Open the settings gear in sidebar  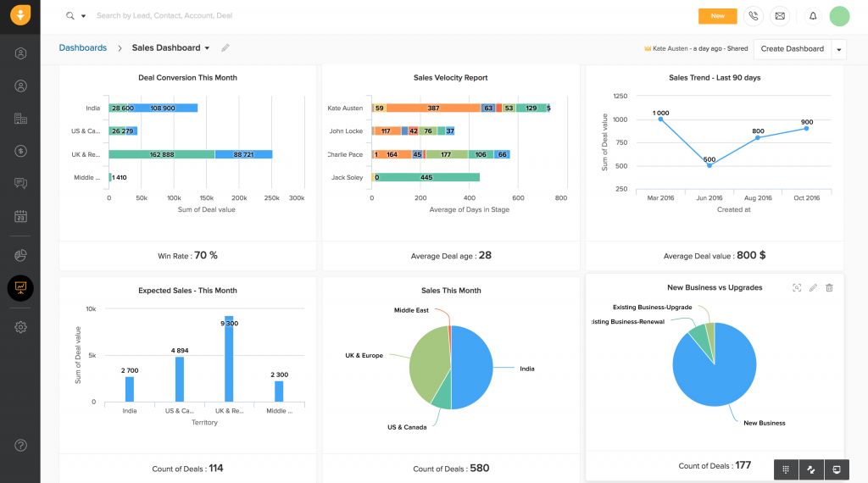pos(20,327)
